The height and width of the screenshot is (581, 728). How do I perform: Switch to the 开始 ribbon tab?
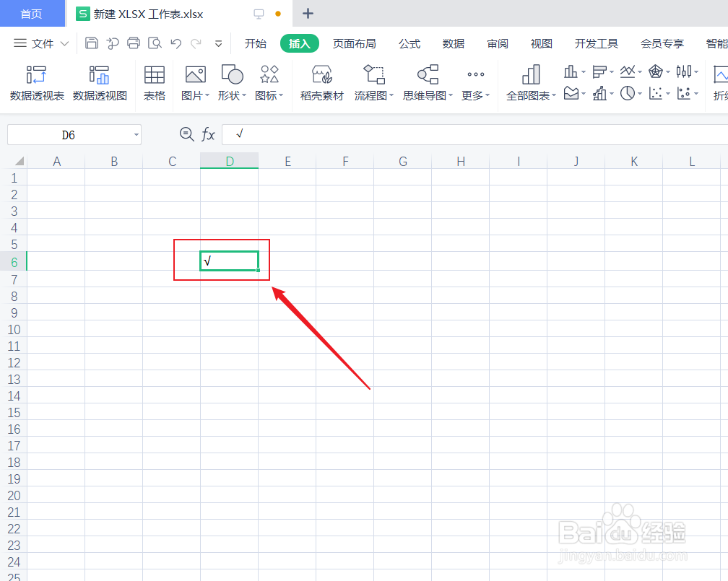(x=256, y=43)
